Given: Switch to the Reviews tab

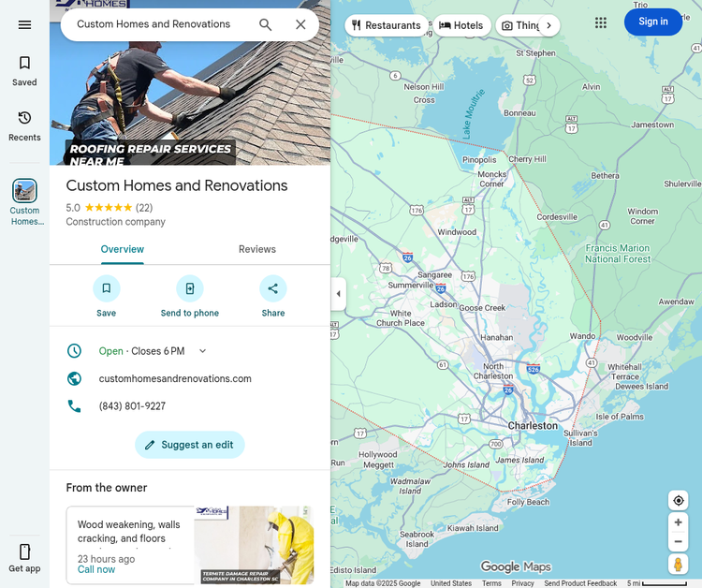Looking at the screenshot, I should click(257, 249).
